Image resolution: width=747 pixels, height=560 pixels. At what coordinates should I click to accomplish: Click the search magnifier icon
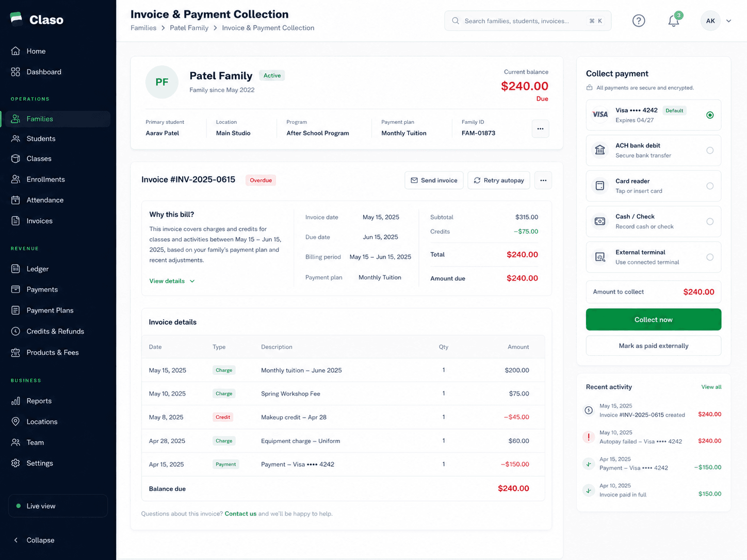pyautogui.click(x=456, y=21)
